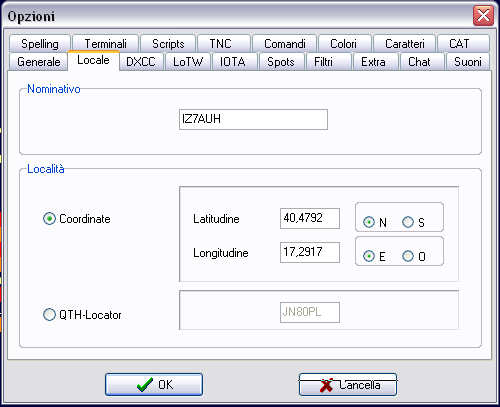Open the DXCC tab
This screenshot has height=407, width=500.
point(141,62)
